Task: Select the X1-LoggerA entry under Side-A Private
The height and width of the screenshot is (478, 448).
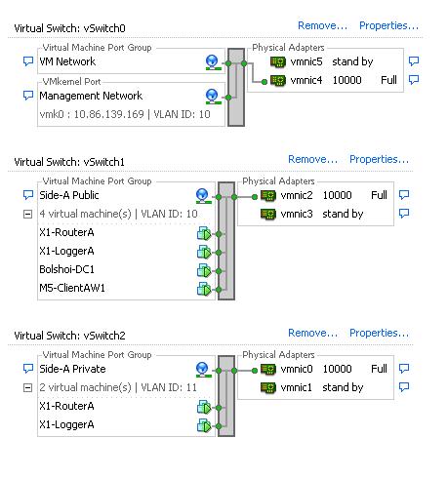Action: pyautogui.click(x=66, y=424)
